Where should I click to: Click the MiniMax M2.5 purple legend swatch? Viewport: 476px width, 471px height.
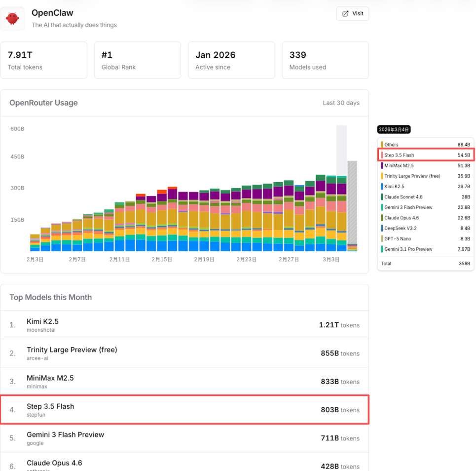pyautogui.click(x=382, y=166)
